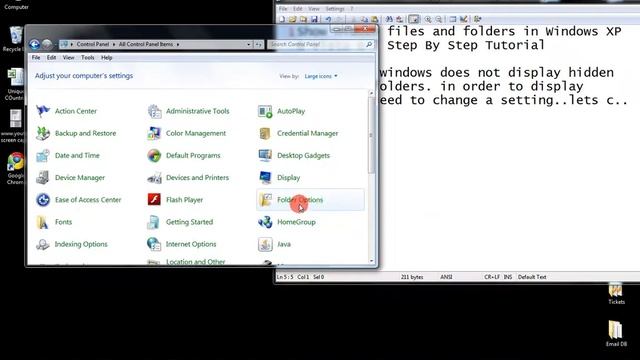Viewport: 640px width, 360px height.
Task: Open Devices and Printers
Action: pos(188,178)
